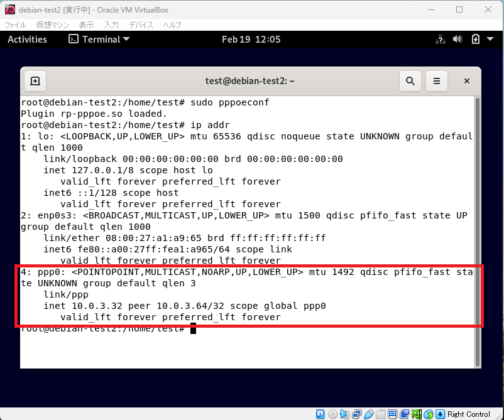
Task: Click the 'link/ppp' line
Action: click(x=66, y=294)
